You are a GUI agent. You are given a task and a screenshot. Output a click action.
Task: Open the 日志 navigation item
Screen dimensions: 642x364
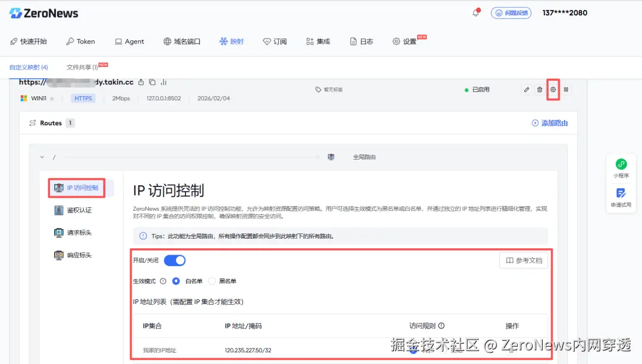361,42
